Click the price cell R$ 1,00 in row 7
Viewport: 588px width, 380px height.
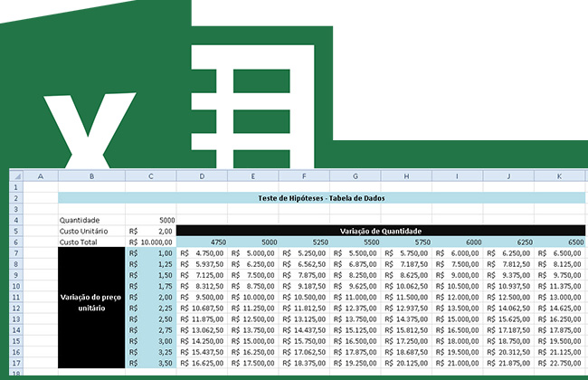click(x=151, y=253)
